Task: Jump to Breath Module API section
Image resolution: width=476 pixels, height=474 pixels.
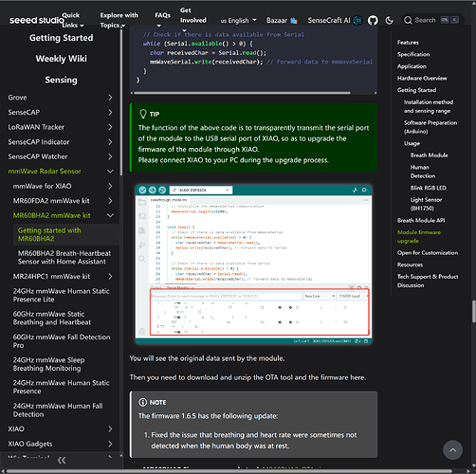Action: coord(421,221)
